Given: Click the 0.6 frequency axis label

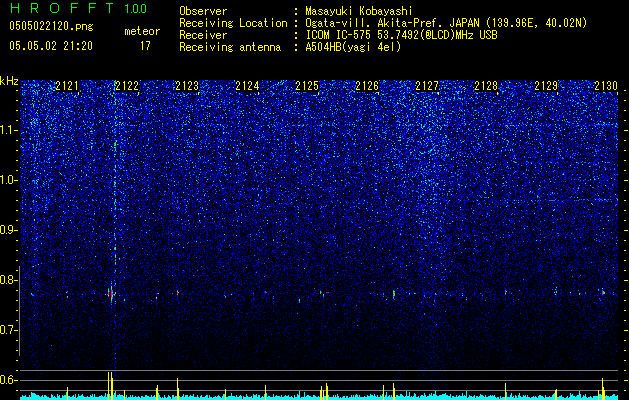Looking at the screenshot, I should 8,380.
